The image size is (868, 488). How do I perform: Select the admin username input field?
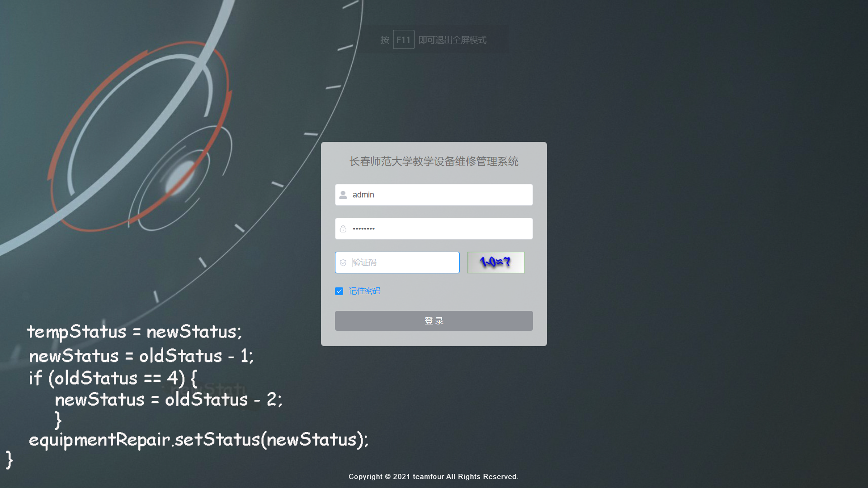(x=434, y=195)
